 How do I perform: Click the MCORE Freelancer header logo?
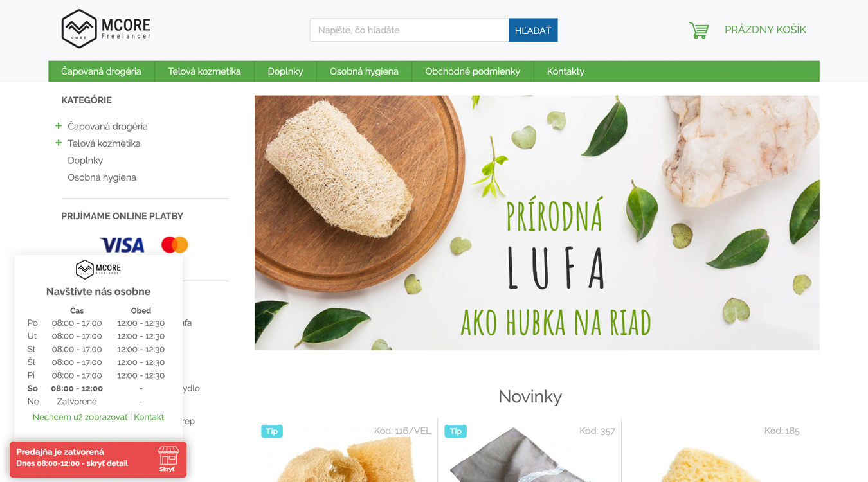pos(106,29)
